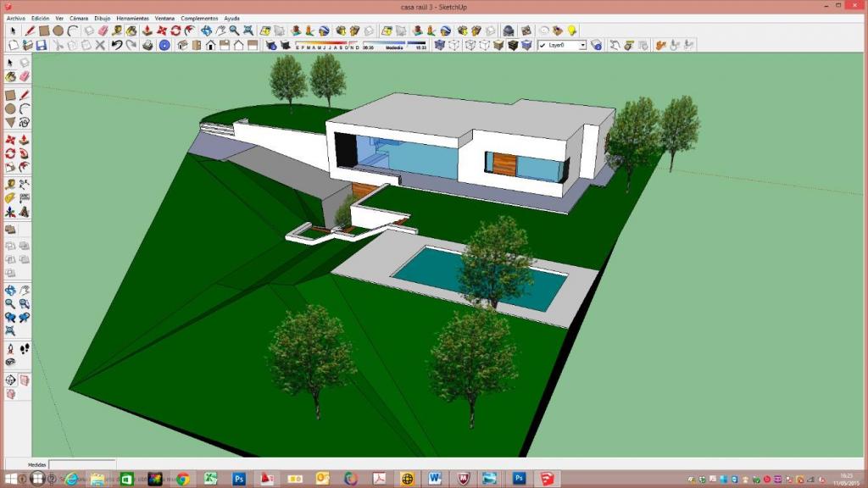Click the Zoom Extents icon

click(248, 30)
